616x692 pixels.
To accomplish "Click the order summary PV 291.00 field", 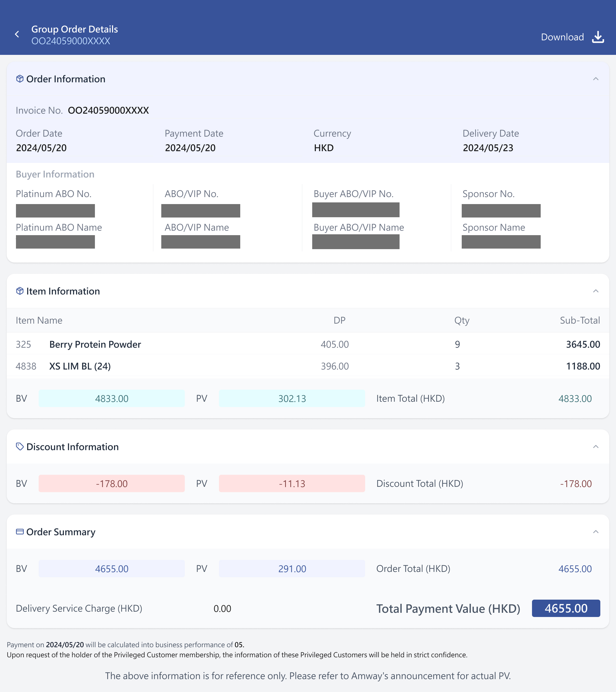I will [x=291, y=569].
